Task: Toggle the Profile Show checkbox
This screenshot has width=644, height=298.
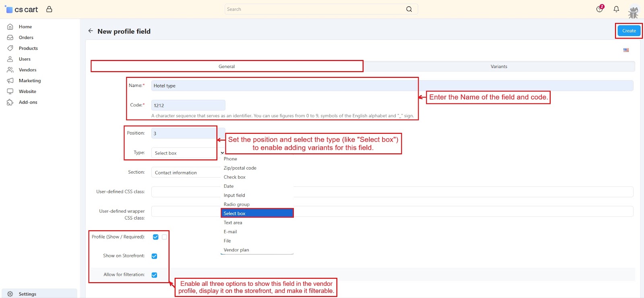Action: coord(156,237)
